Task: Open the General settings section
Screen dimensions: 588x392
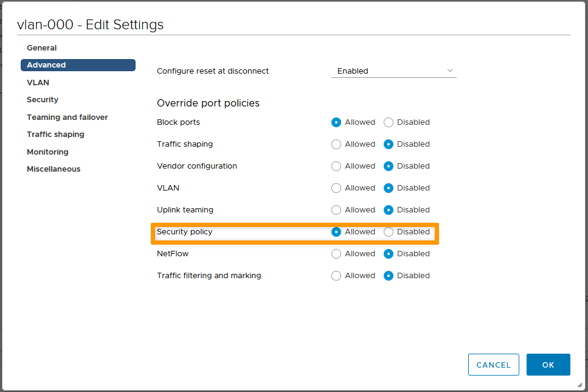Action: tap(42, 48)
